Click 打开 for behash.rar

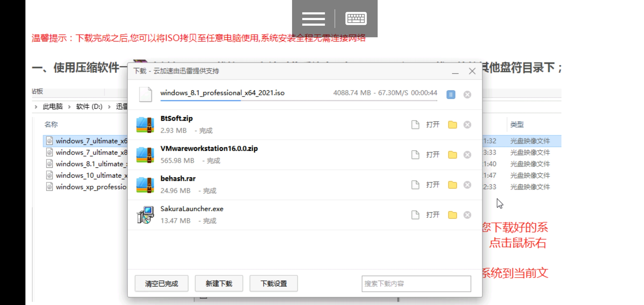click(432, 185)
